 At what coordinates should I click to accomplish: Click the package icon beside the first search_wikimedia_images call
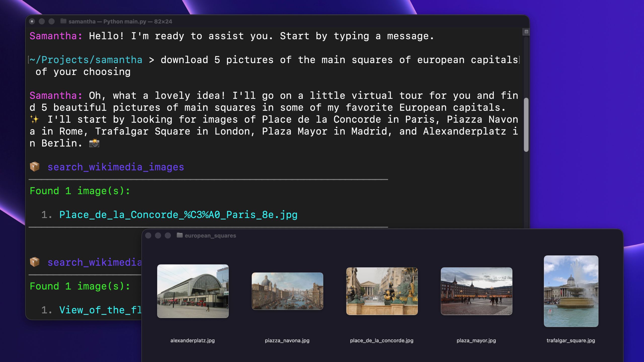point(34,167)
